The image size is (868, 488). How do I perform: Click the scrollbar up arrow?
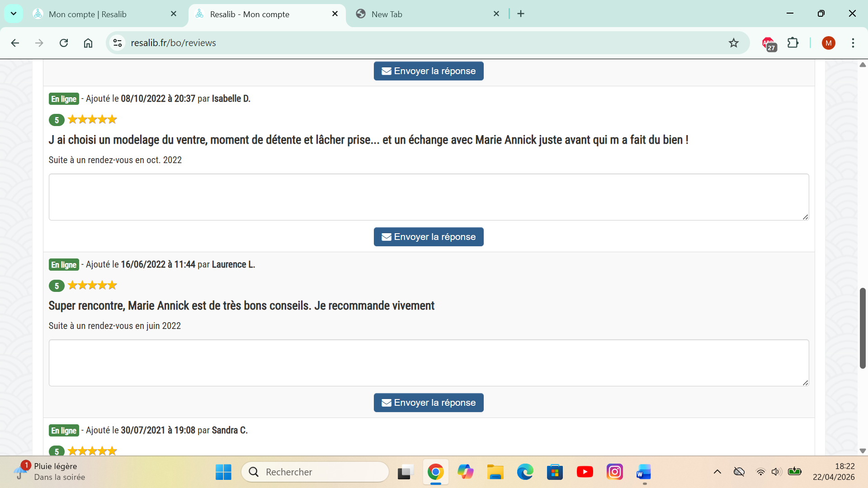pyautogui.click(x=863, y=65)
